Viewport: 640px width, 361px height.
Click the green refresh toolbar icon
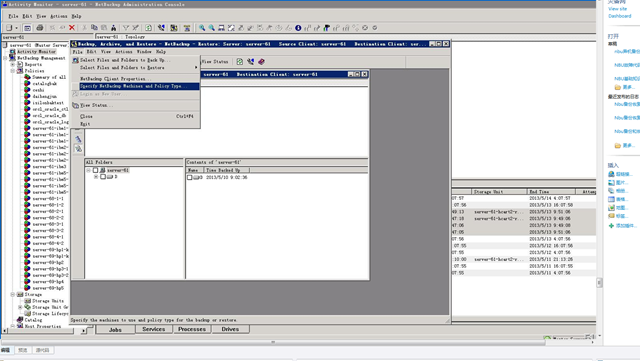(x=149, y=28)
